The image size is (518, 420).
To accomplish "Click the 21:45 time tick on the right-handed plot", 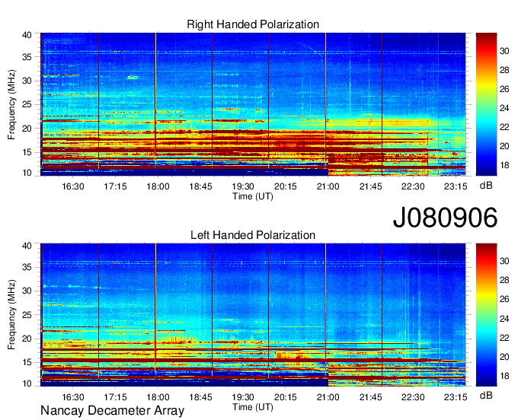I will coord(371,186).
